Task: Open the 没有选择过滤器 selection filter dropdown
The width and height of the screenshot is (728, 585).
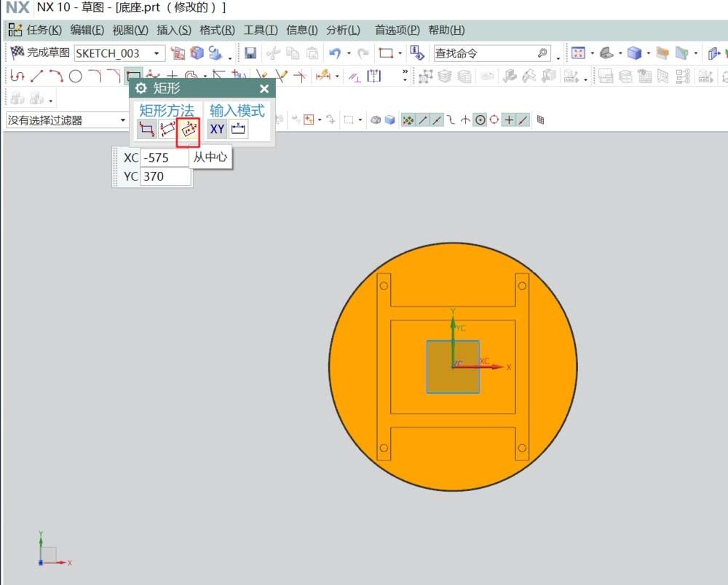Action: pos(122,119)
